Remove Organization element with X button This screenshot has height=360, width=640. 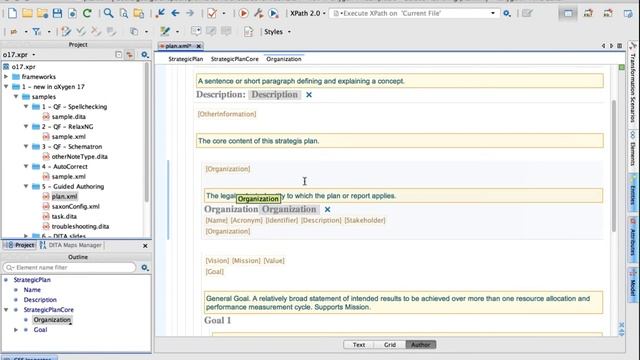[327, 209]
